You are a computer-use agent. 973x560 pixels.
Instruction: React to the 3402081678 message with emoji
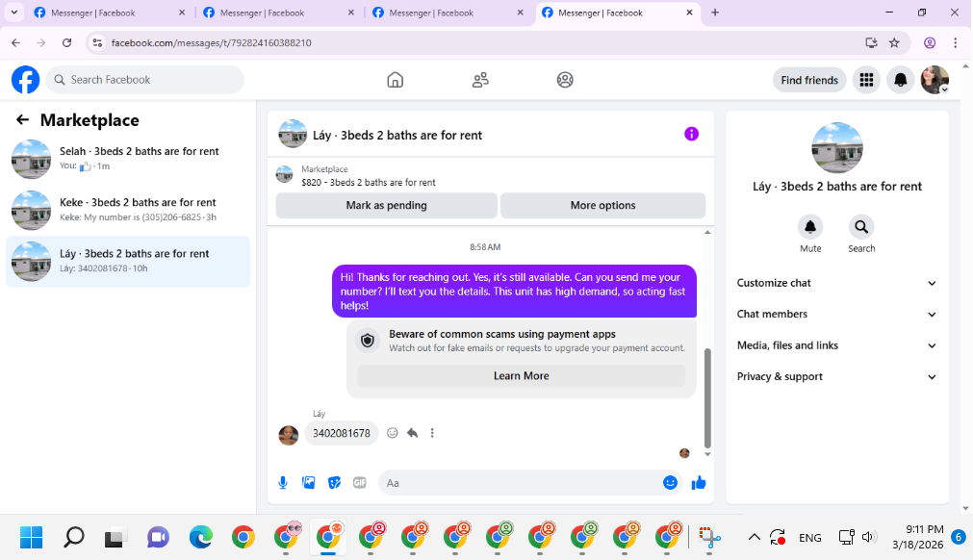pyautogui.click(x=392, y=433)
